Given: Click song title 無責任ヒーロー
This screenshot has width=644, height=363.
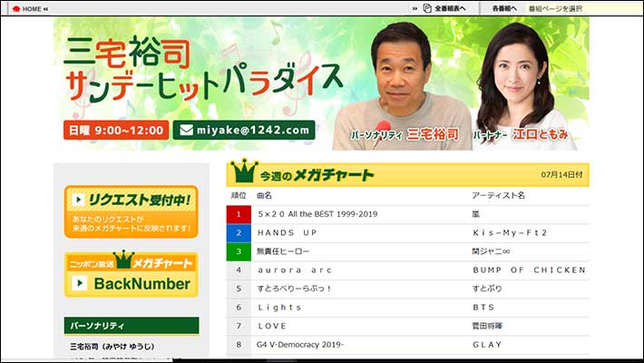Looking at the screenshot, I should (x=283, y=251).
